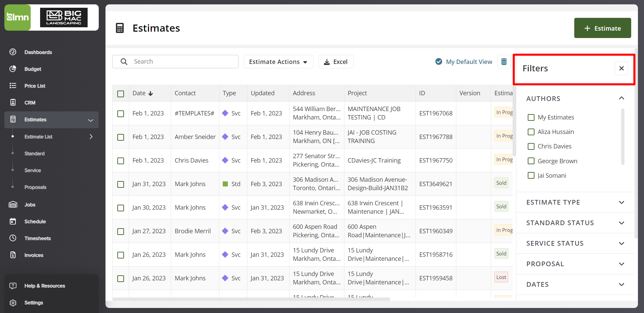644x313 pixels.
Task: Check the My Estimates author filter
Action: click(531, 117)
